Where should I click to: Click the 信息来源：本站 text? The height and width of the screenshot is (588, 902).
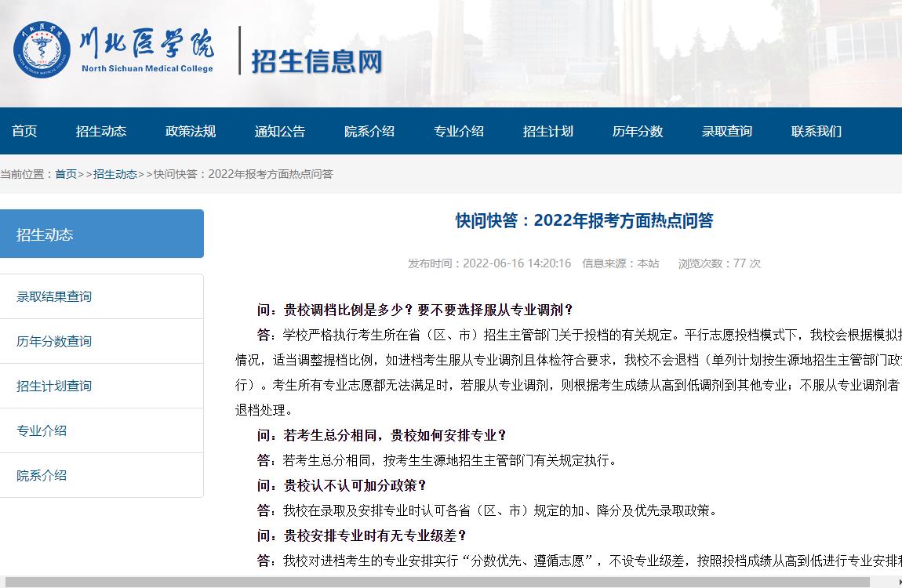(620, 263)
